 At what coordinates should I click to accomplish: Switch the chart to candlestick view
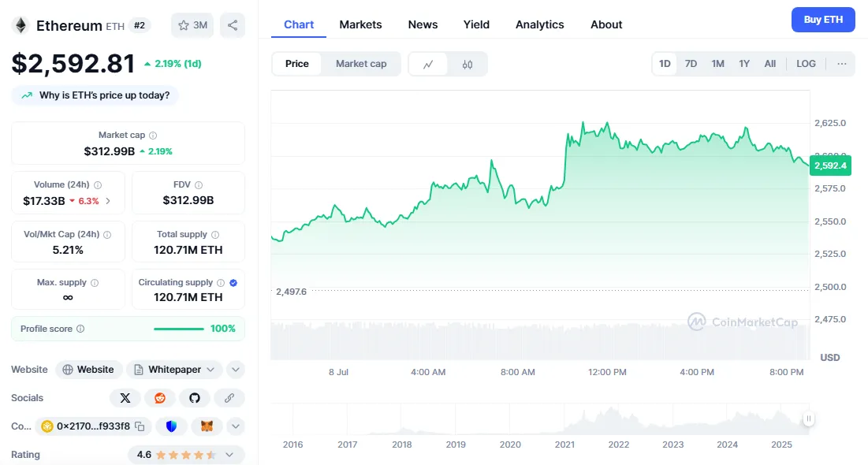468,64
